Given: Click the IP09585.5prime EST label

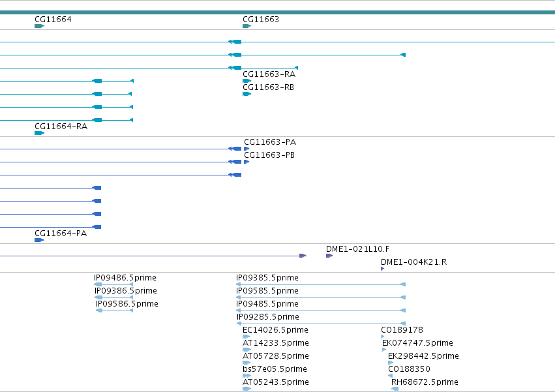Looking at the screenshot, I should click(267, 291).
